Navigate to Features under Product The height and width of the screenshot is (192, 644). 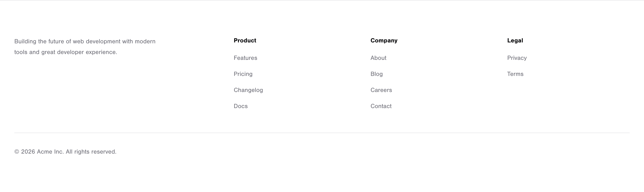(x=245, y=58)
